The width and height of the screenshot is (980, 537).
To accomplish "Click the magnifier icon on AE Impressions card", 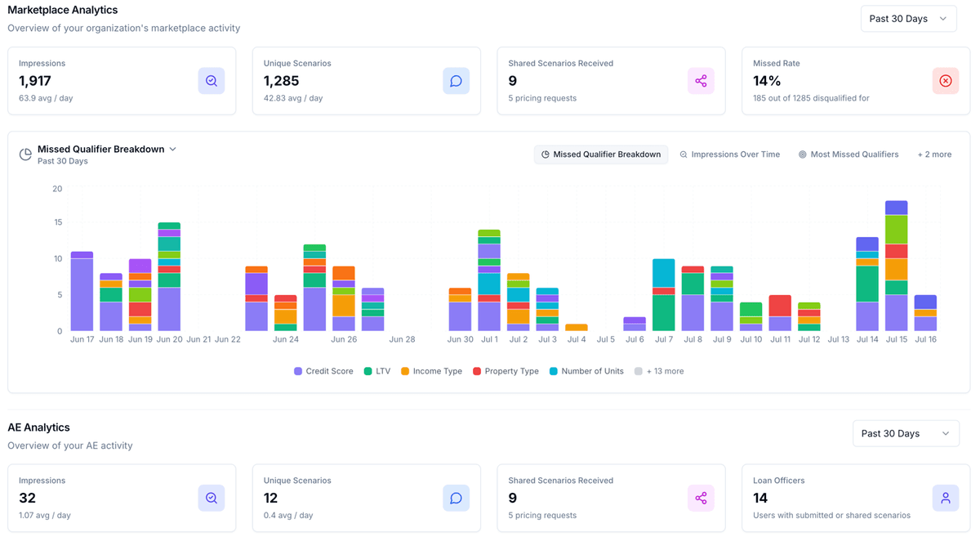I will coord(212,498).
